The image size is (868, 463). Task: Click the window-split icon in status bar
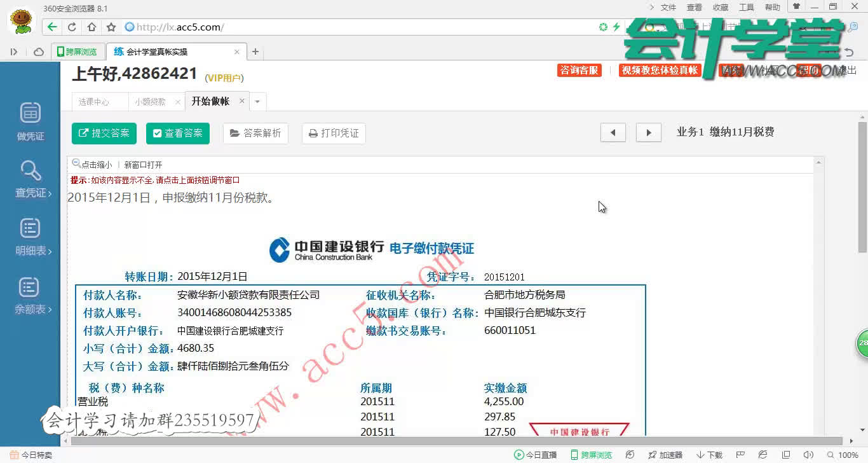[x=786, y=455]
